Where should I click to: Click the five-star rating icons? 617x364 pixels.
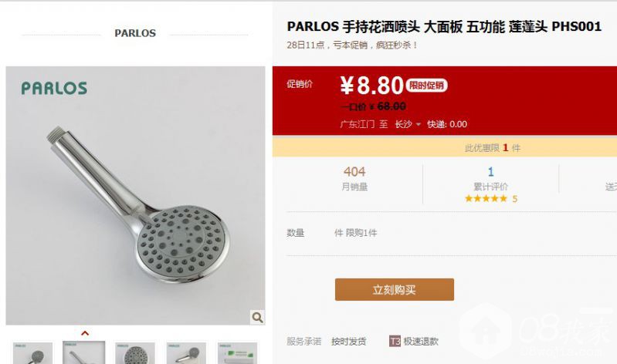pyautogui.click(x=486, y=198)
